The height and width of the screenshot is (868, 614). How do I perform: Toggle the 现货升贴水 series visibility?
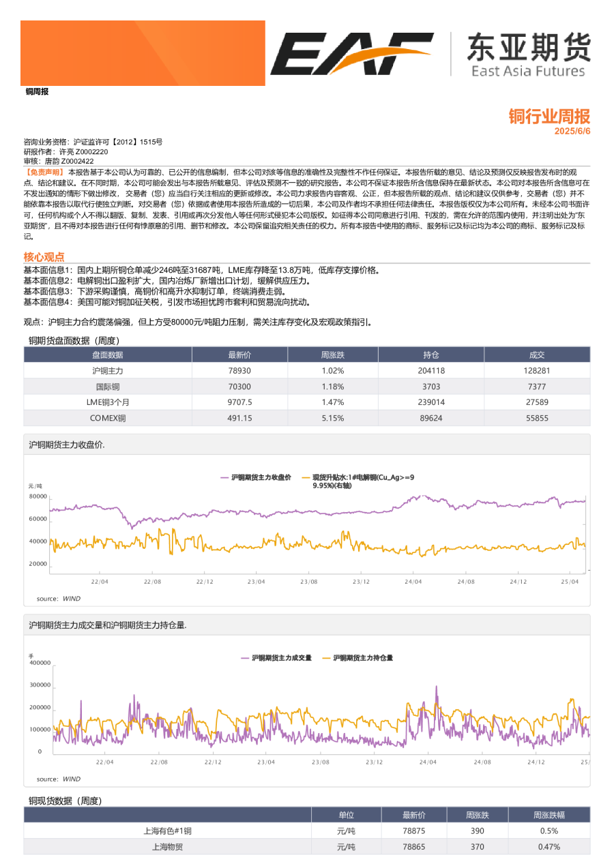tap(348, 477)
